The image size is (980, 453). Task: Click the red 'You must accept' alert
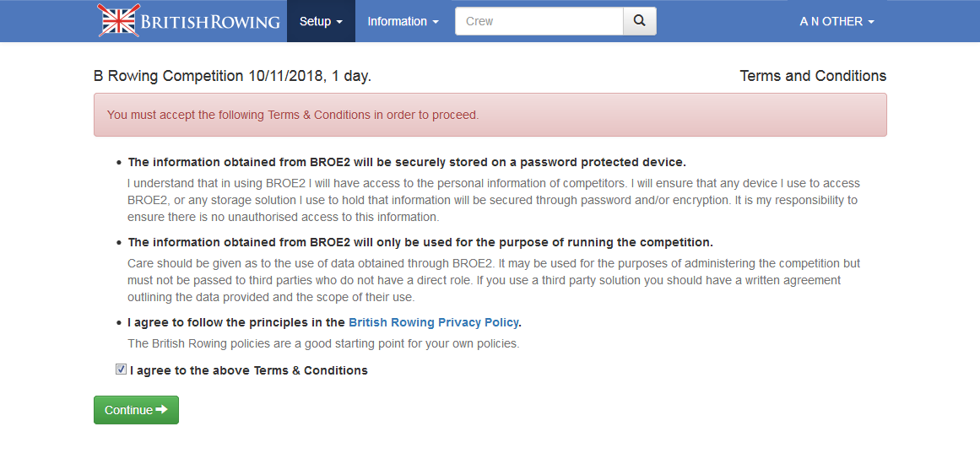click(490, 115)
